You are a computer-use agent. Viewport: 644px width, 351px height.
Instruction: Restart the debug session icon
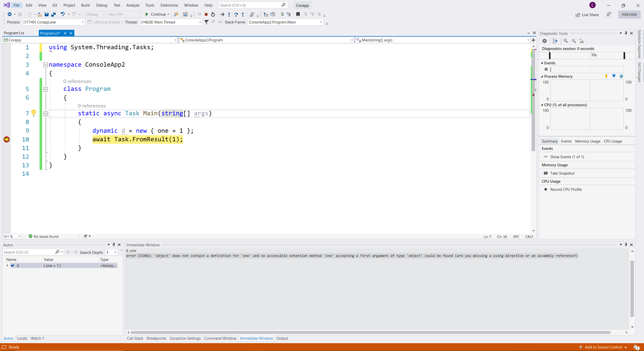tap(212, 14)
